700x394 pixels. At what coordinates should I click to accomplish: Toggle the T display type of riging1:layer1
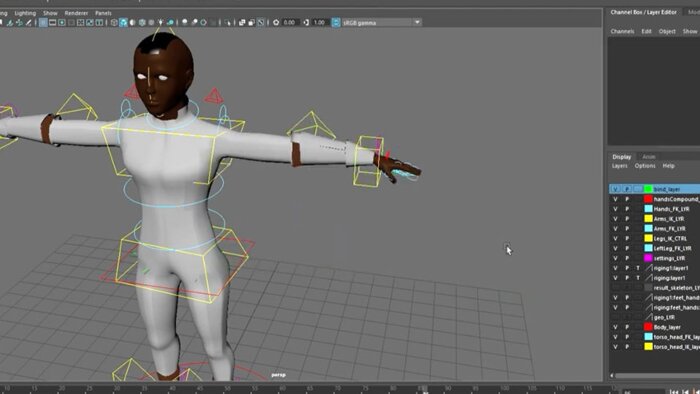point(638,268)
